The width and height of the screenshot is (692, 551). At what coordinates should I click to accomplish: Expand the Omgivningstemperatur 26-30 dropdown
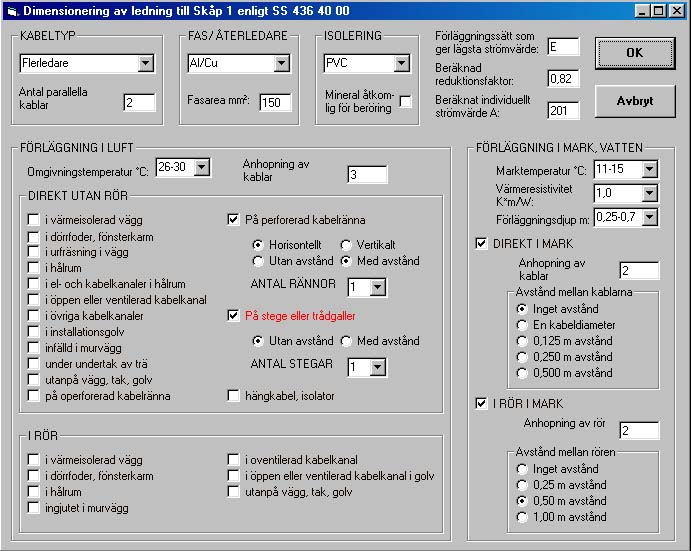click(202, 167)
